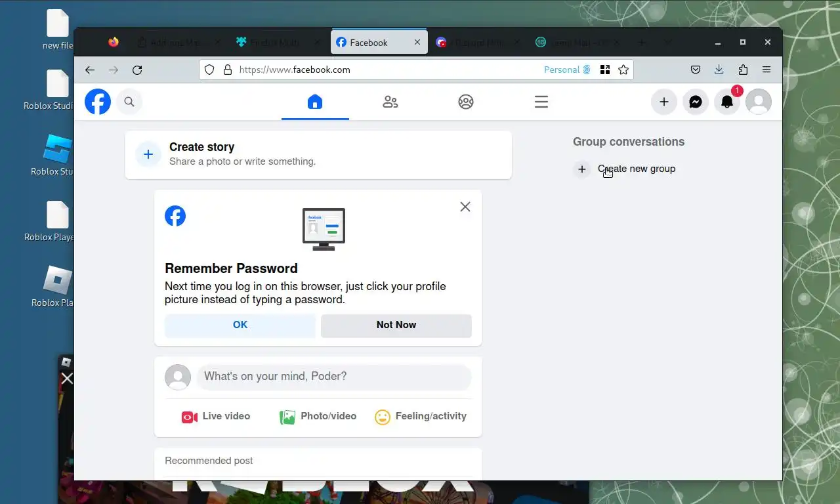Image resolution: width=840 pixels, height=504 pixels.
Task: Go to the Home feed icon
Action: pyautogui.click(x=315, y=102)
